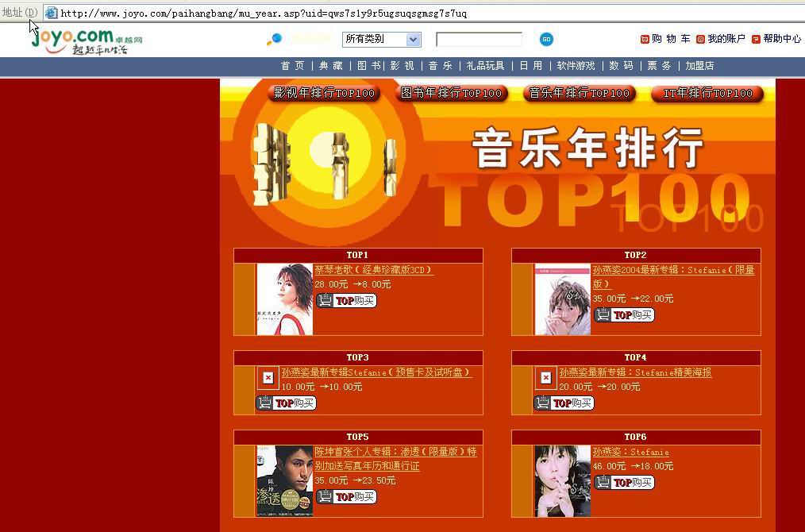Image resolution: width=805 pixels, height=532 pixels.
Task: Click the broken image icon in TOP4
Action: [x=545, y=378]
